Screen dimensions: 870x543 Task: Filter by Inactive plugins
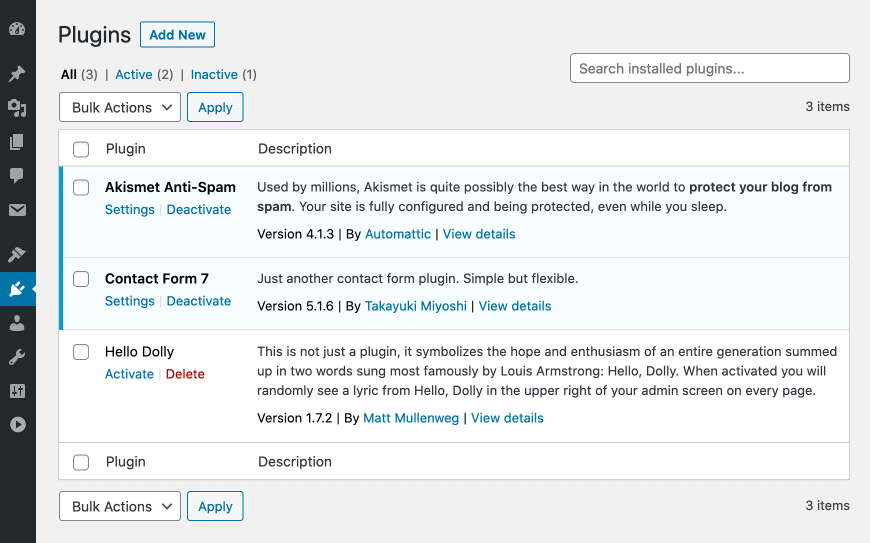point(214,74)
